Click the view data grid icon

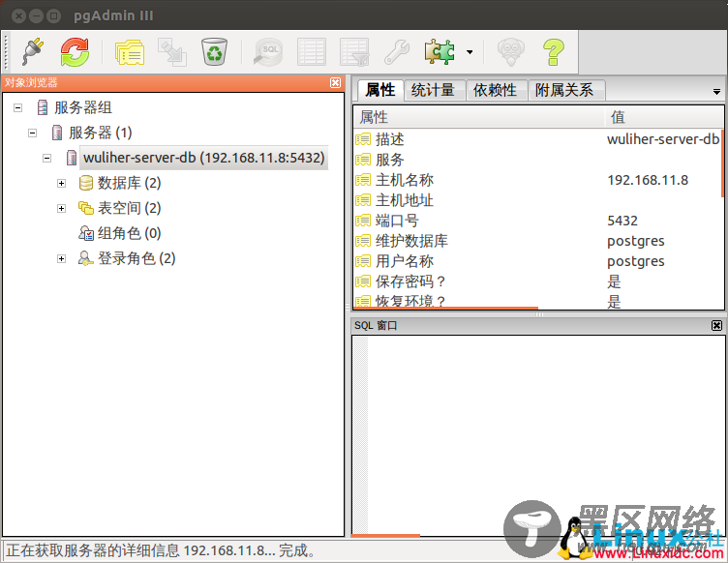tap(311, 52)
